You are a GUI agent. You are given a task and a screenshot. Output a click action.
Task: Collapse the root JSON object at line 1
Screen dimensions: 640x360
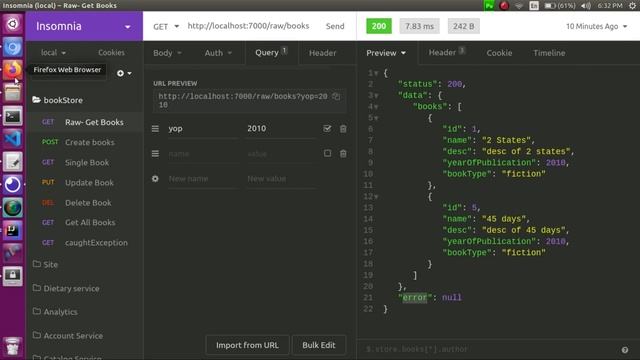[x=376, y=73]
